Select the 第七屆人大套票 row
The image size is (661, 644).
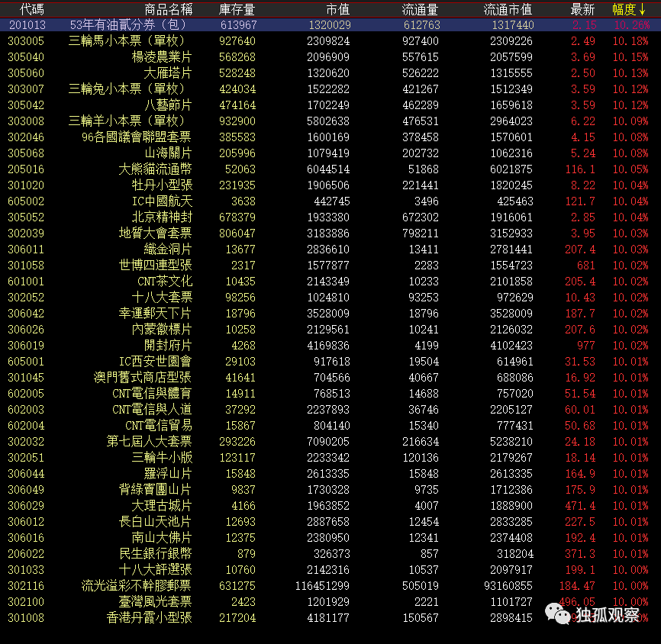(330, 441)
